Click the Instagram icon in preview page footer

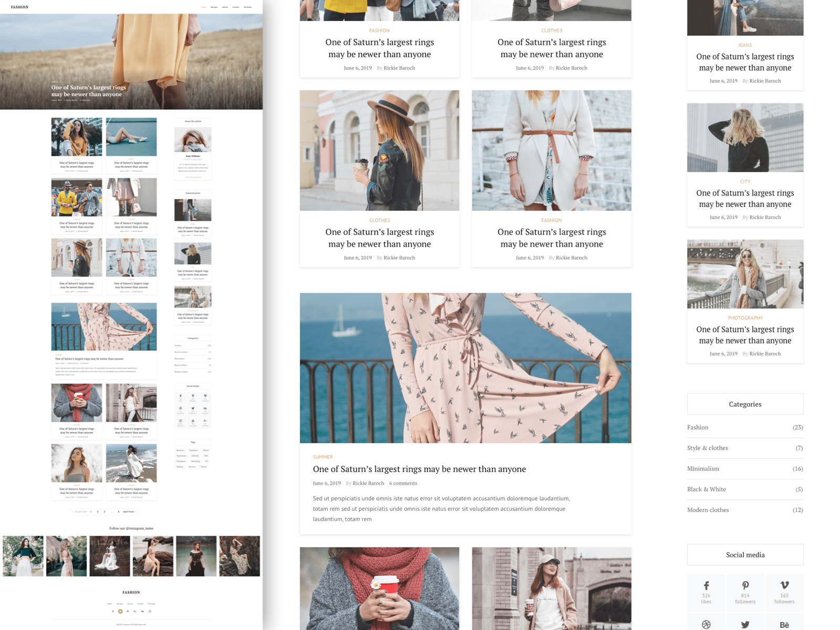[x=150, y=611]
